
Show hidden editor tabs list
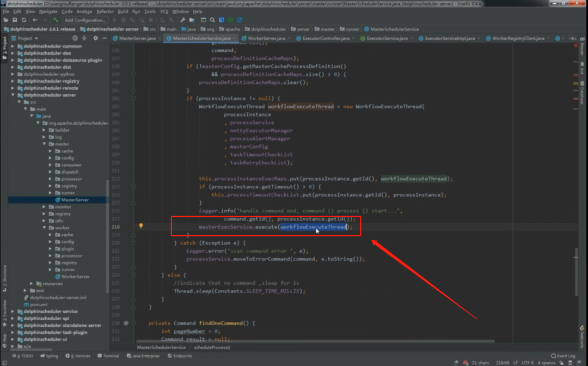click(572, 38)
